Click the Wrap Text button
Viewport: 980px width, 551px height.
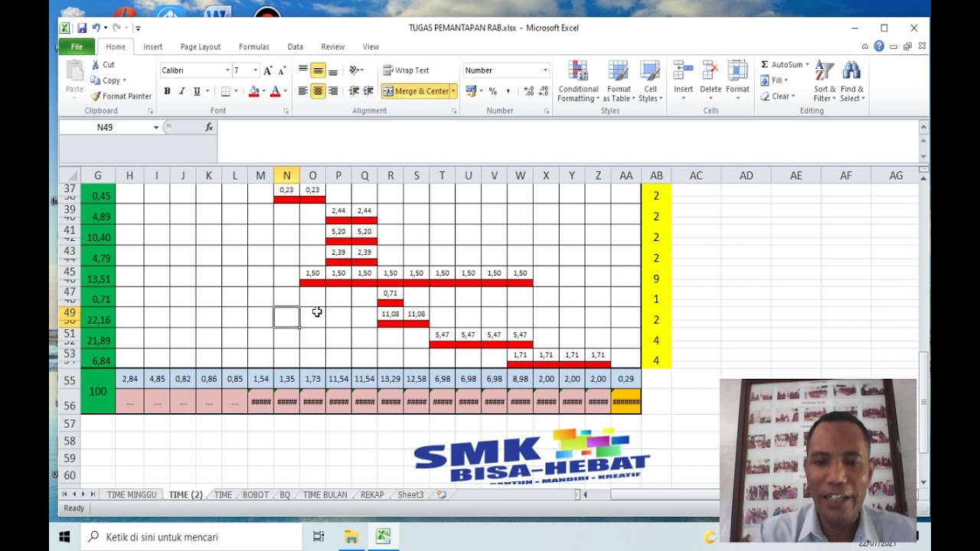[406, 70]
